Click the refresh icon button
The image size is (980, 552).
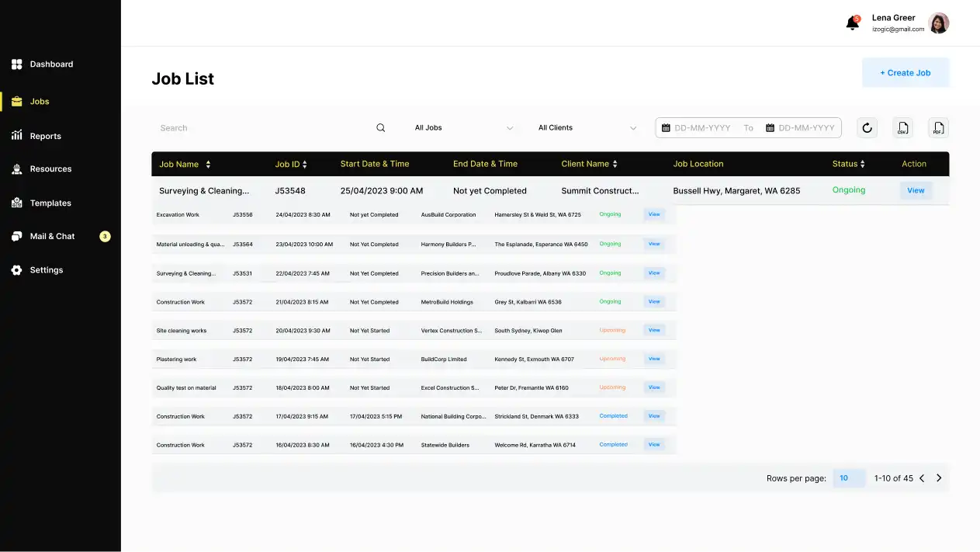(x=867, y=128)
